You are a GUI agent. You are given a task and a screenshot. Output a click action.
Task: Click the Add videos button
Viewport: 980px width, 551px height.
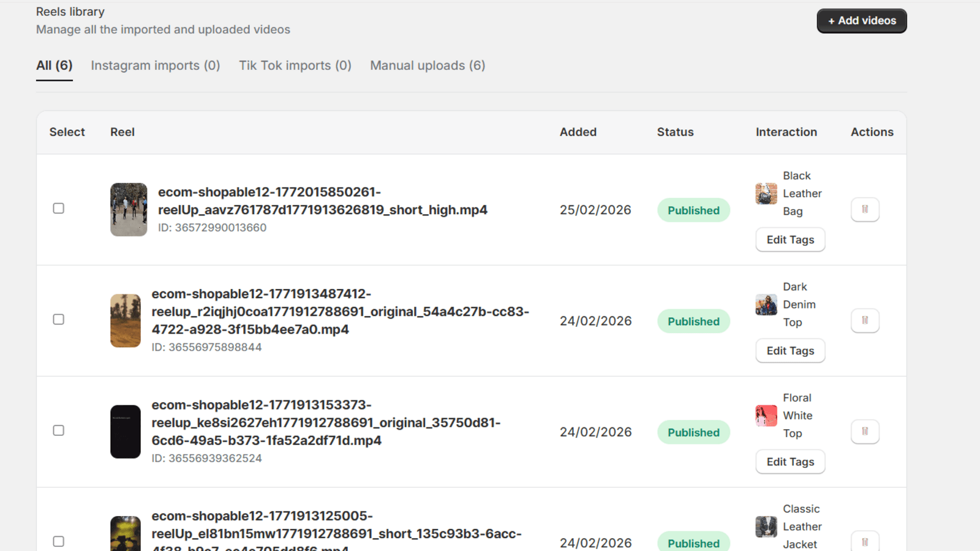[862, 21]
